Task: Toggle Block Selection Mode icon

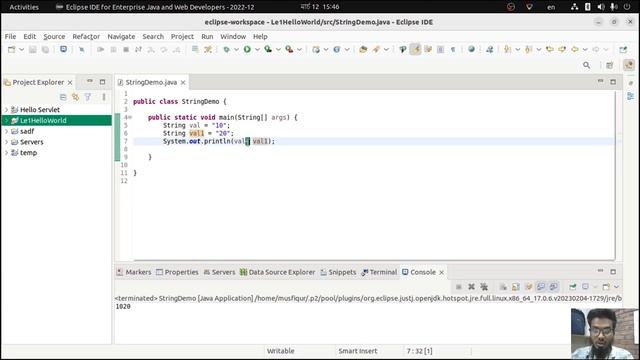Action: [440, 49]
